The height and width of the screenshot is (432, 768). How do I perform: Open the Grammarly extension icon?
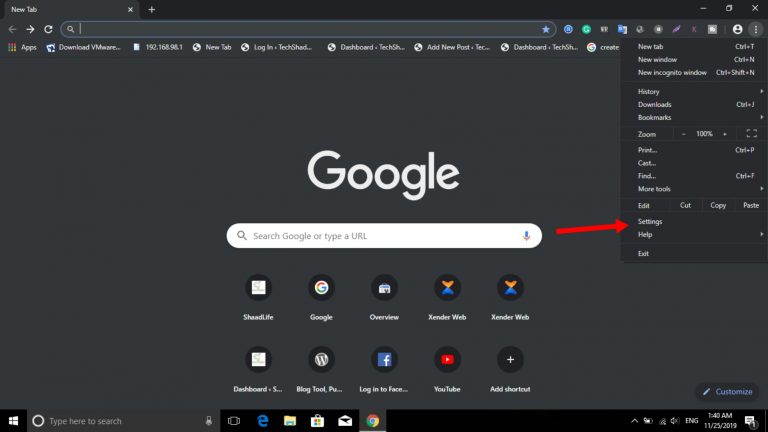586,29
